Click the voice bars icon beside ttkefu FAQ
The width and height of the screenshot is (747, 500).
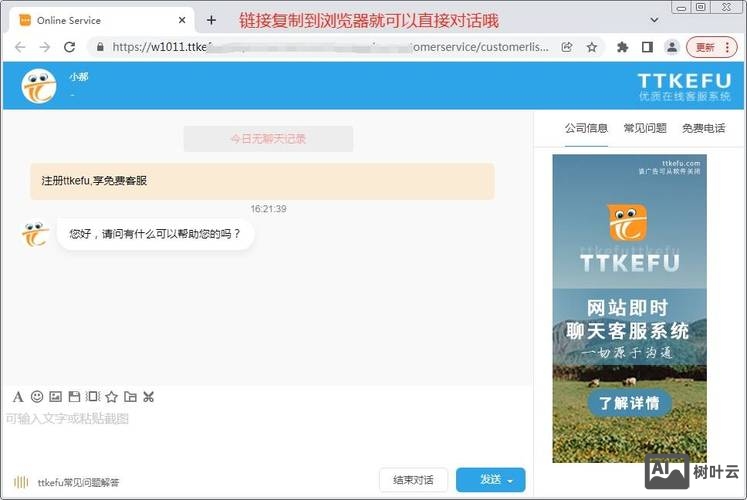tap(21, 482)
